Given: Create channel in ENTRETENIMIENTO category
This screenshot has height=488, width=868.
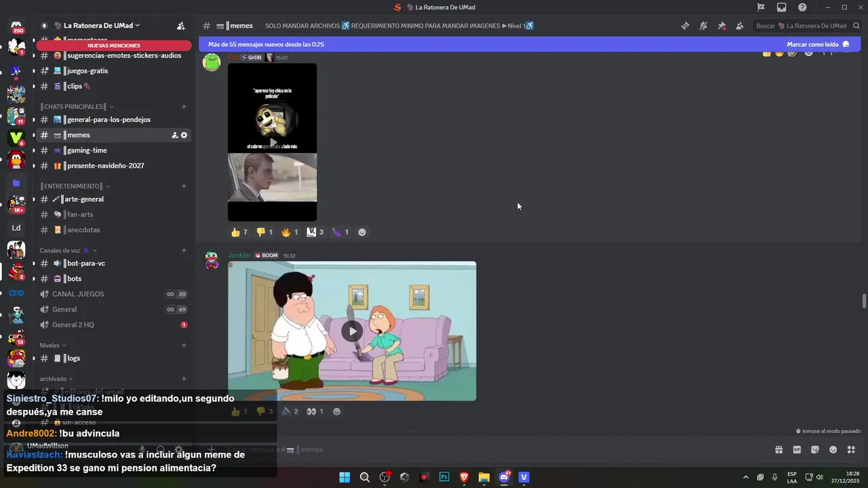Looking at the screenshot, I should [184, 186].
